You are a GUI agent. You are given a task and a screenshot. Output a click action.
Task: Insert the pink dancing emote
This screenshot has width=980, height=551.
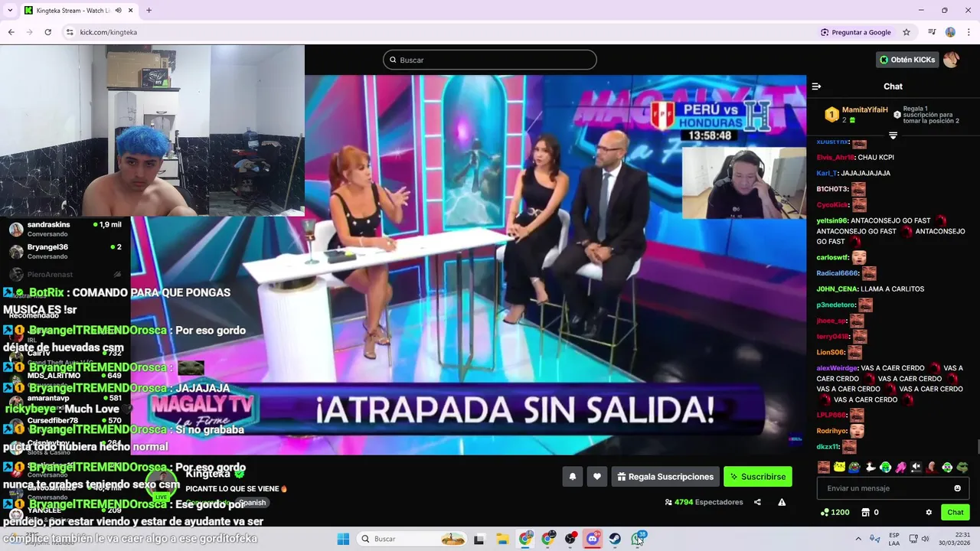pyautogui.click(x=901, y=467)
